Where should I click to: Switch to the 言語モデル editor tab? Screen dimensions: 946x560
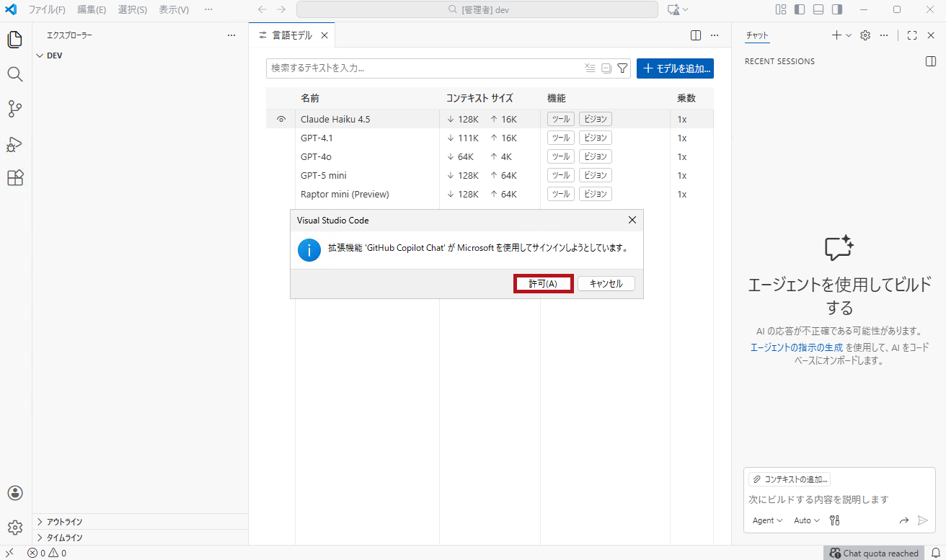pos(292,34)
